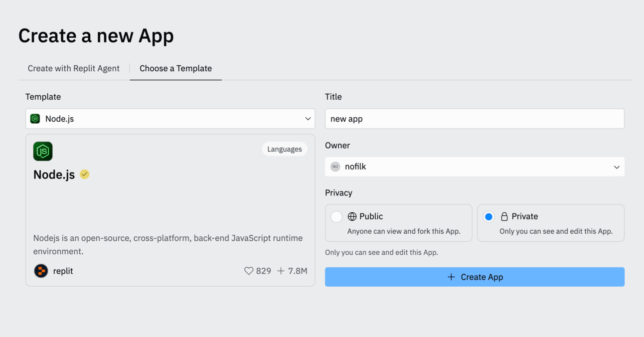Click the replit author avatar icon
644x337 pixels.
(41, 271)
